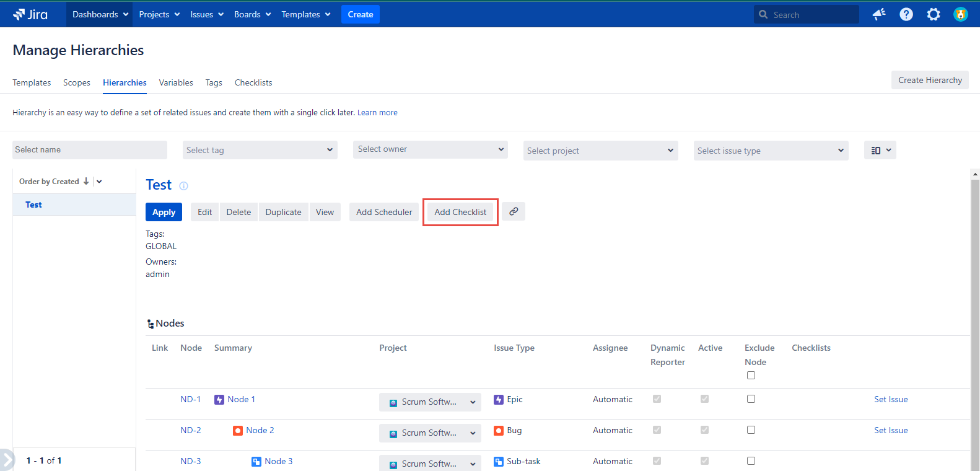
Task: Open the settings gear icon
Action: (x=933, y=14)
